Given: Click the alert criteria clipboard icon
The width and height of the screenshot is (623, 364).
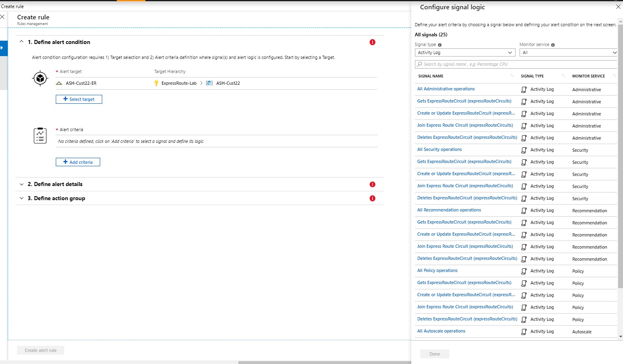Looking at the screenshot, I should click(40, 136).
